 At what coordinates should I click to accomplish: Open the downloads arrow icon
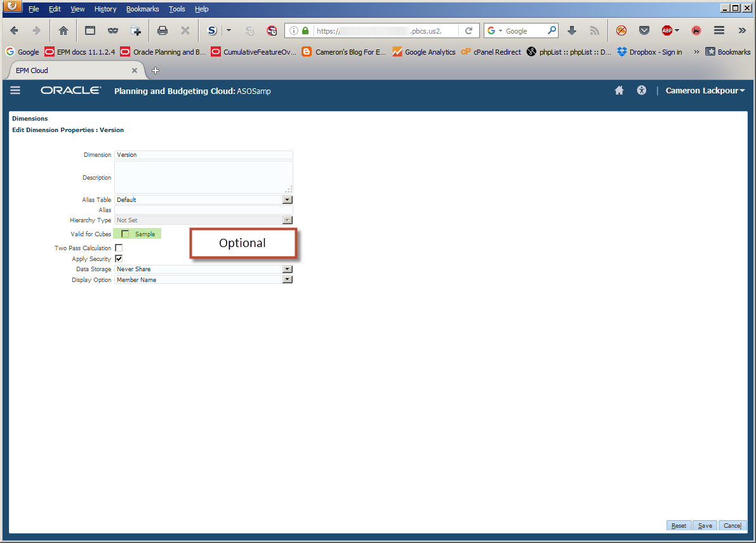[572, 30]
